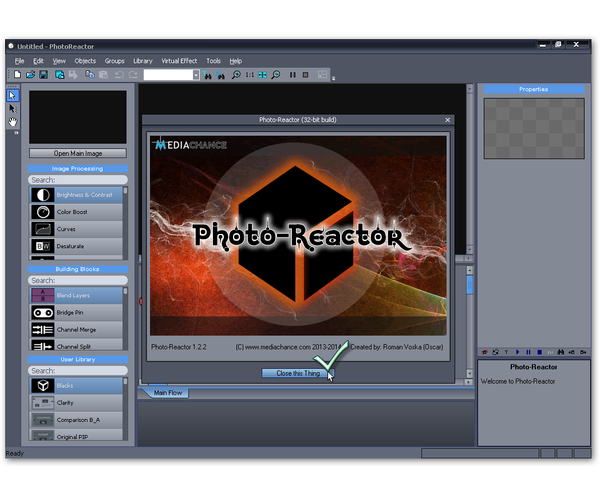Click the blue export image icon
This screenshot has height=500, width=600.
pyautogui.click(x=59, y=75)
